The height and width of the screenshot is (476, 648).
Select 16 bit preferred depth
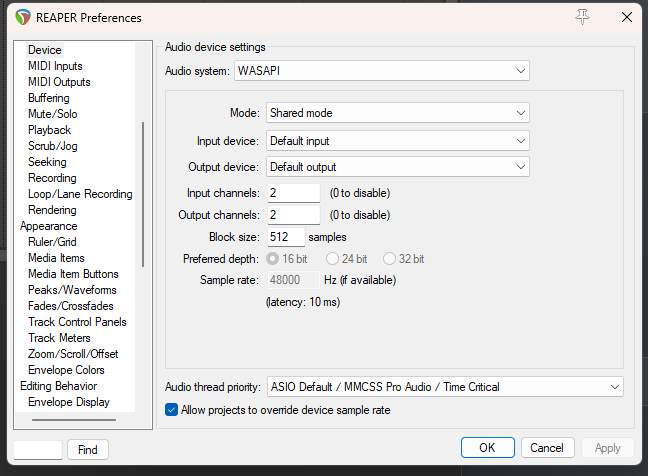click(273, 259)
